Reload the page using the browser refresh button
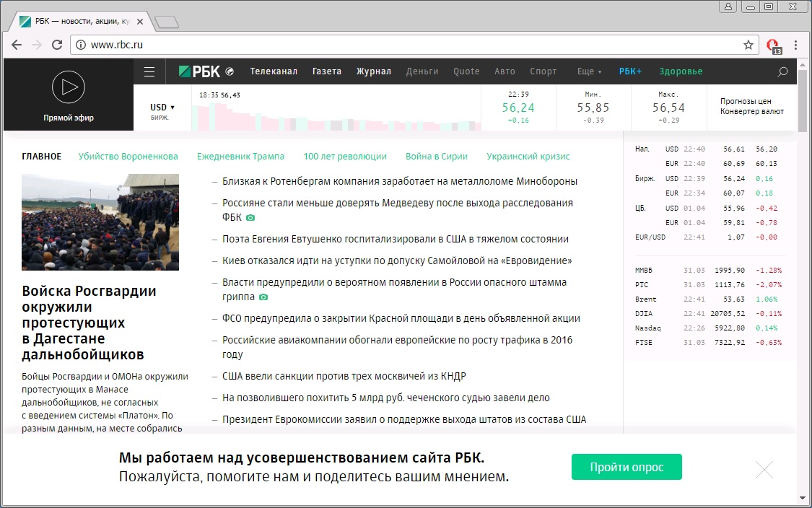The image size is (812, 508). click(57, 45)
